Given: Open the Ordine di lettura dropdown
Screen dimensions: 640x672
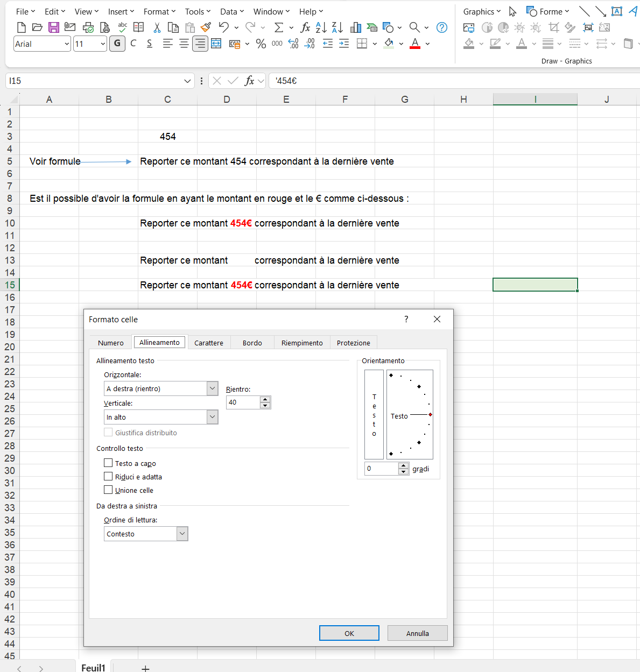Looking at the screenshot, I should point(146,534).
